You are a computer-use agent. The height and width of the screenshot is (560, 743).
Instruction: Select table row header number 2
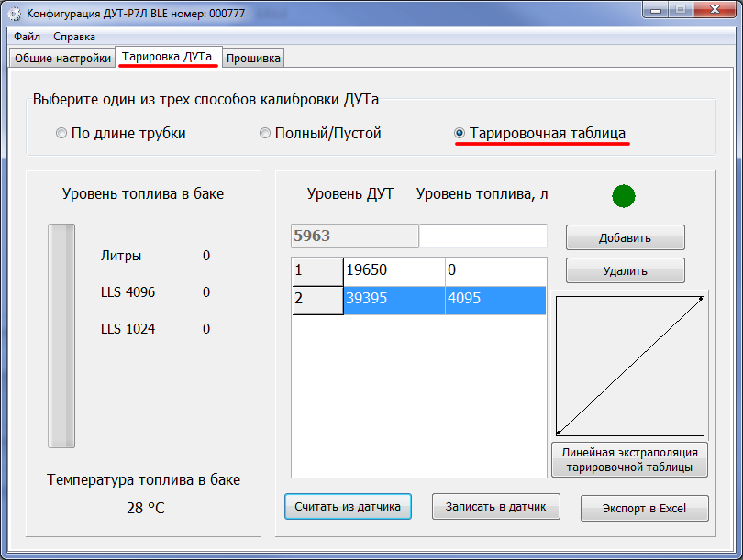pyautogui.click(x=317, y=300)
